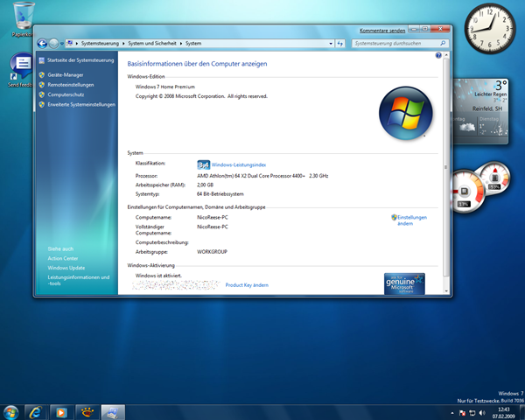525x420 pixels.
Task: Launch Internet Explorer from the taskbar
Action: click(36, 412)
